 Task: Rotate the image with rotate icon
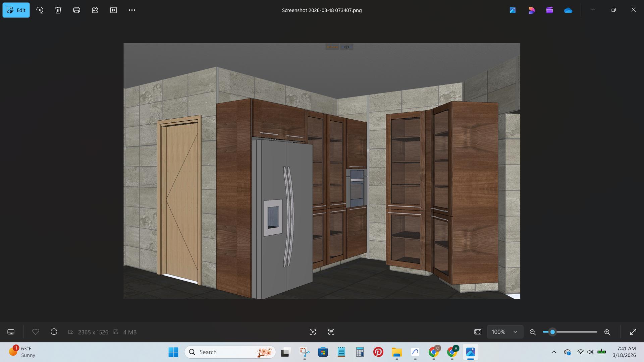click(x=40, y=10)
